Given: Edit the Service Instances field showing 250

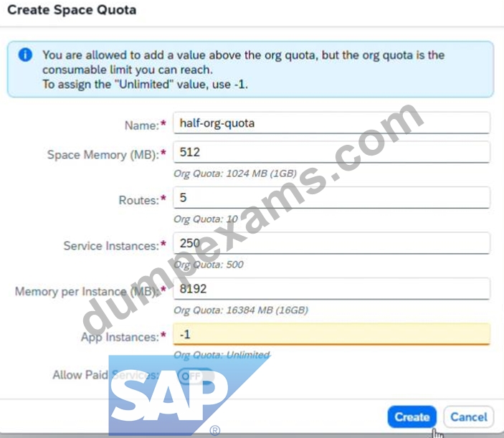Looking at the screenshot, I should click(x=331, y=243).
